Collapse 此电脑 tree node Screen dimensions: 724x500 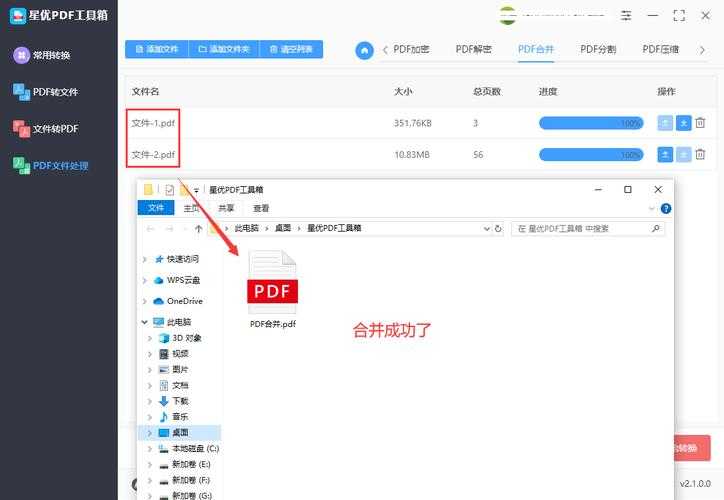click(145, 322)
